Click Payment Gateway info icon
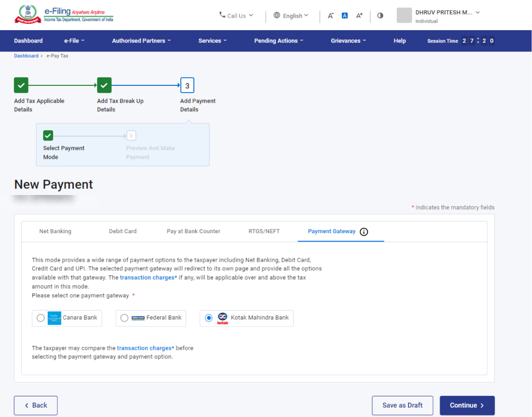Viewport: 532px width, 417px height. click(364, 232)
